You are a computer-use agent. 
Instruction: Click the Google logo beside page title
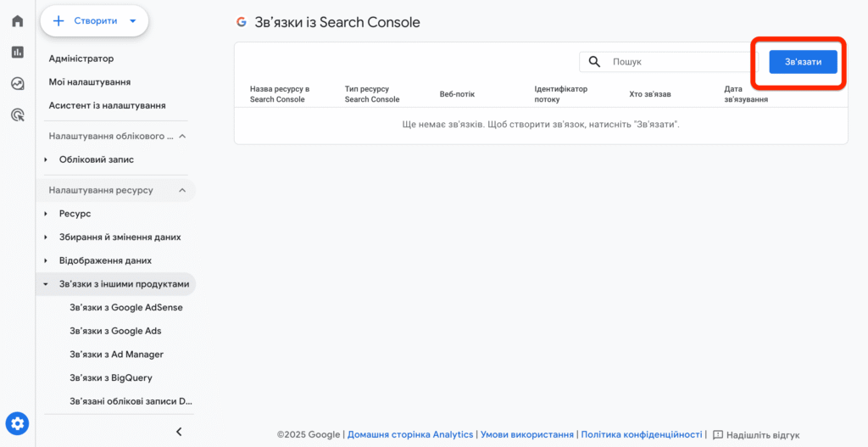click(242, 22)
